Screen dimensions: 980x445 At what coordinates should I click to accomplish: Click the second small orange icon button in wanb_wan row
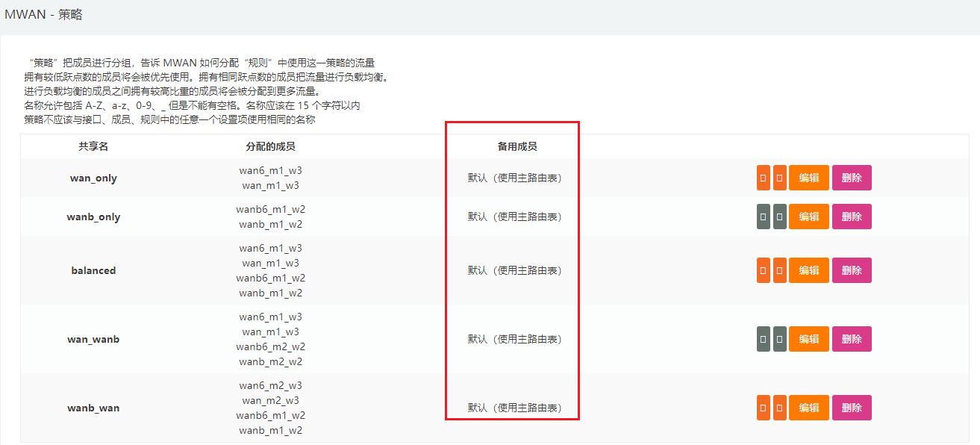(779, 408)
